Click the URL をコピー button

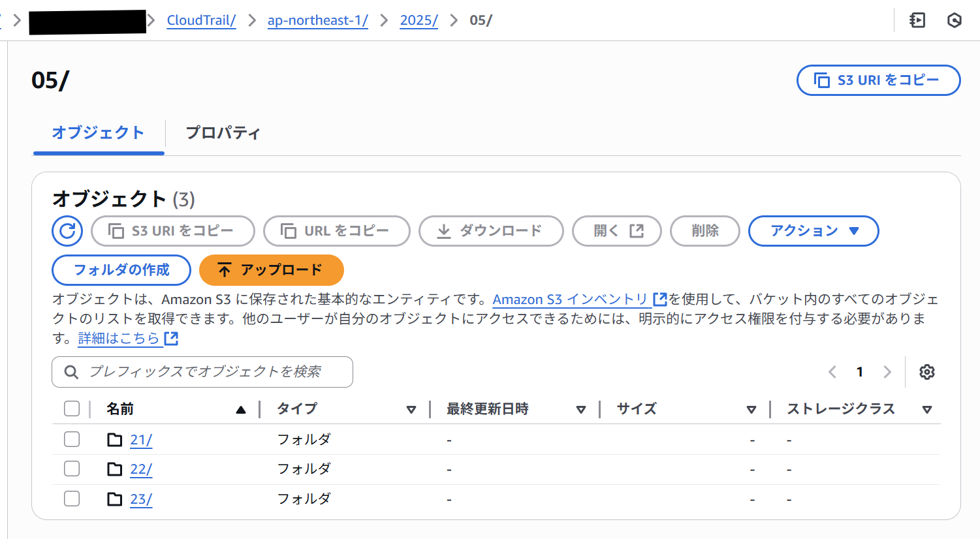click(337, 231)
